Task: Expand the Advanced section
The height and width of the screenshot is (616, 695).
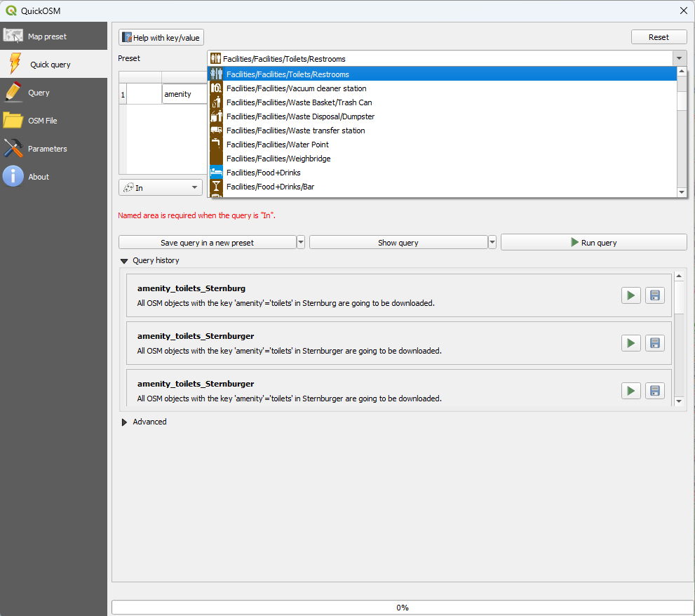Action: pyautogui.click(x=124, y=422)
